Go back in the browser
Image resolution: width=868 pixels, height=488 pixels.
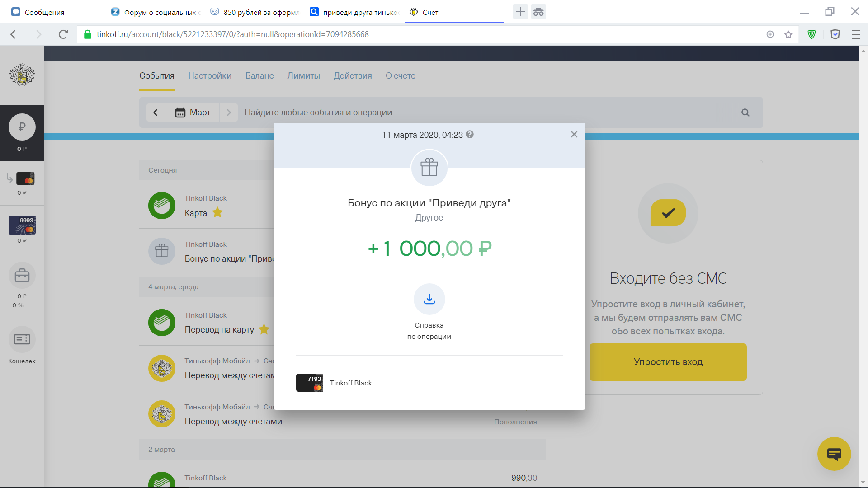(13, 34)
